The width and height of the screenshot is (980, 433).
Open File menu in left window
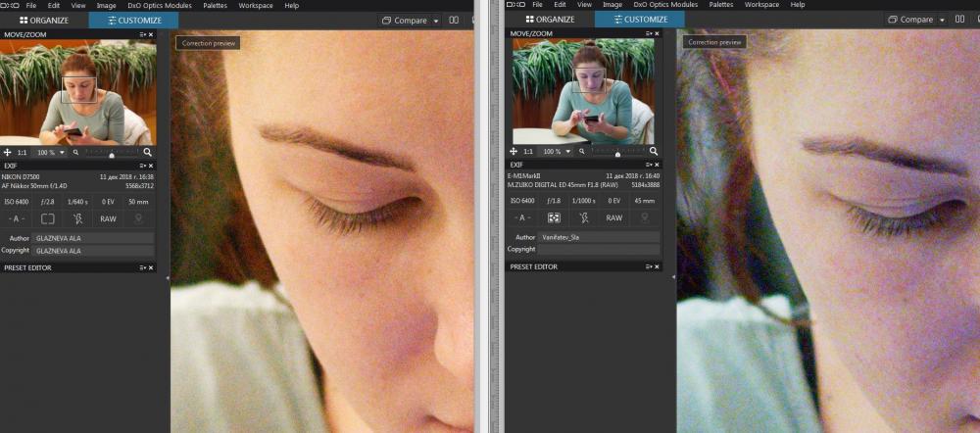coord(31,5)
